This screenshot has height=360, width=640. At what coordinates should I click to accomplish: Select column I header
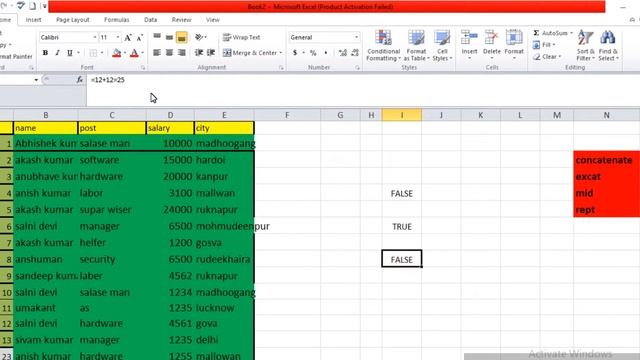pyautogui.click(x=402, y=115)
